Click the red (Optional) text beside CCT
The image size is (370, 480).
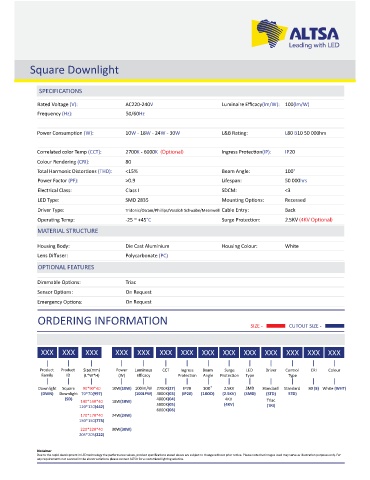[172, 152]
